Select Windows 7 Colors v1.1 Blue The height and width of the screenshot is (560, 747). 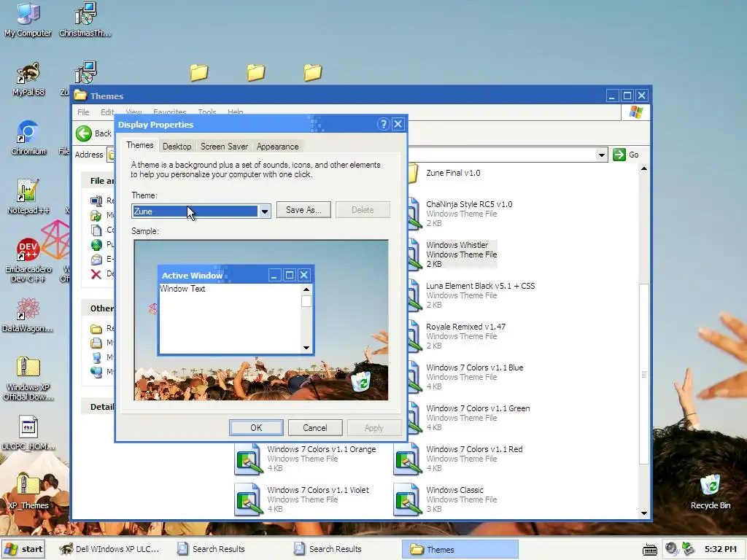click(466, 377)
